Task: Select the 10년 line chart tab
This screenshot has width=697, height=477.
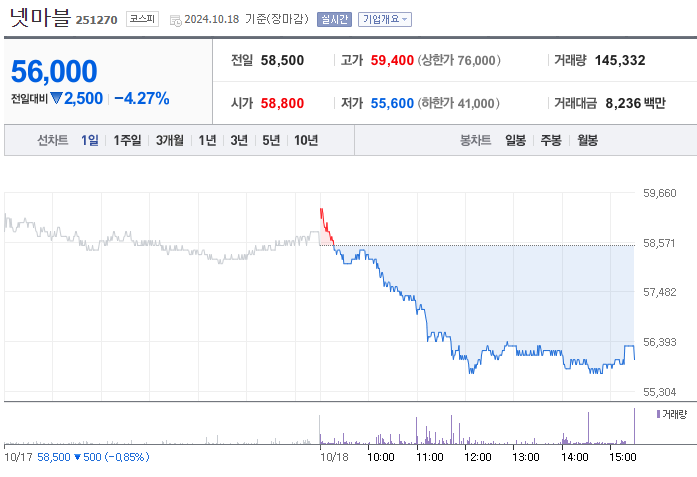Action: (306, 140)
